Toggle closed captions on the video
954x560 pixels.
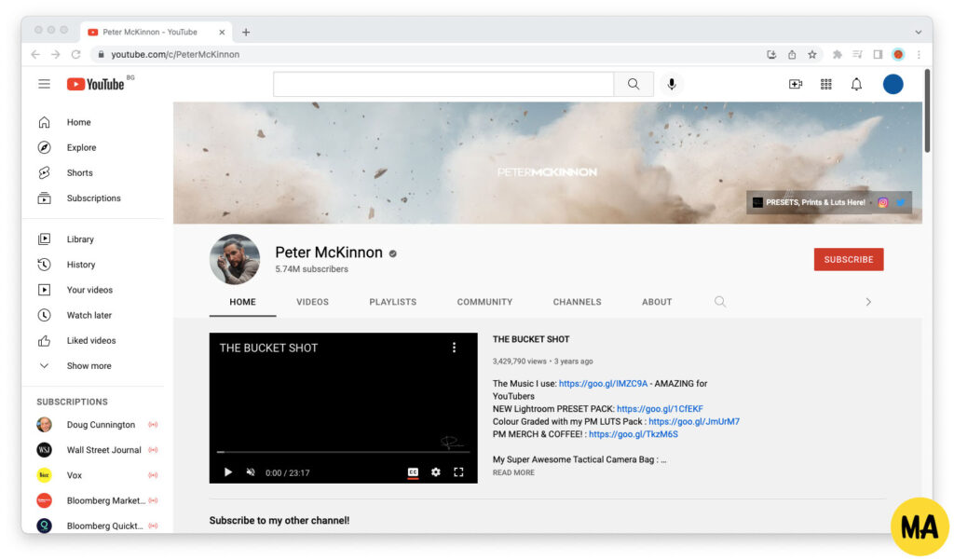(413, 471)
